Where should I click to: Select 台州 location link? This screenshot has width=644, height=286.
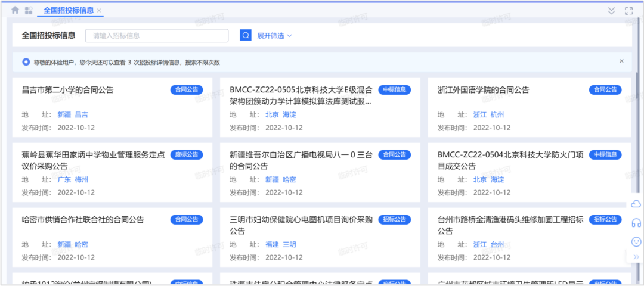point(497,244)
